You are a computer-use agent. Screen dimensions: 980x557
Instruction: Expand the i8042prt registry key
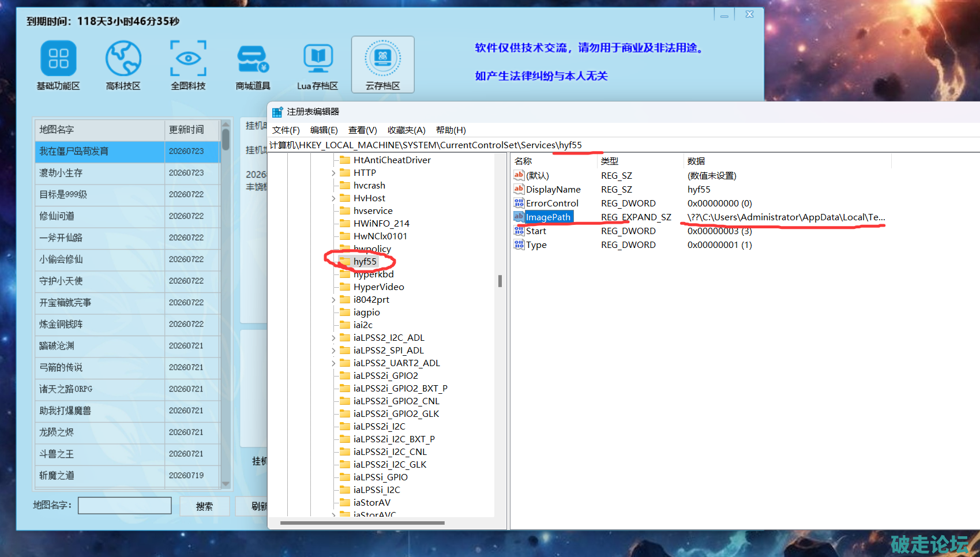(x=333, y=300)
